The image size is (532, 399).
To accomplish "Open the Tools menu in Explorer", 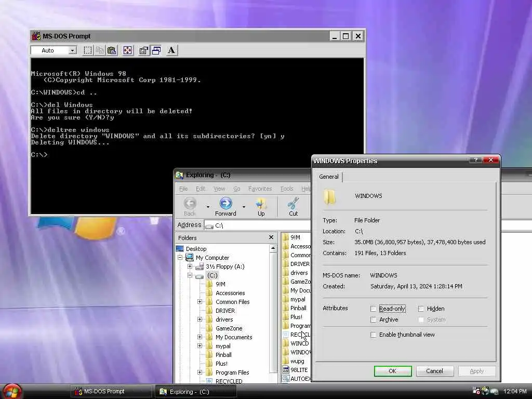I will [287, 189].
